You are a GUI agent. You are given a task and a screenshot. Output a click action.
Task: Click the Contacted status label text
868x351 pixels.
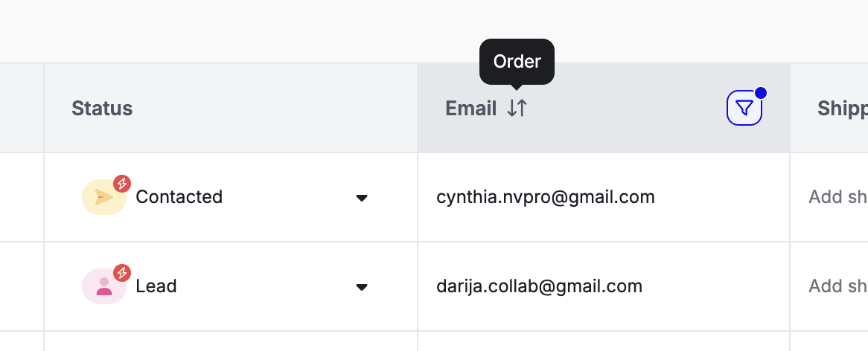click(179, 197)
